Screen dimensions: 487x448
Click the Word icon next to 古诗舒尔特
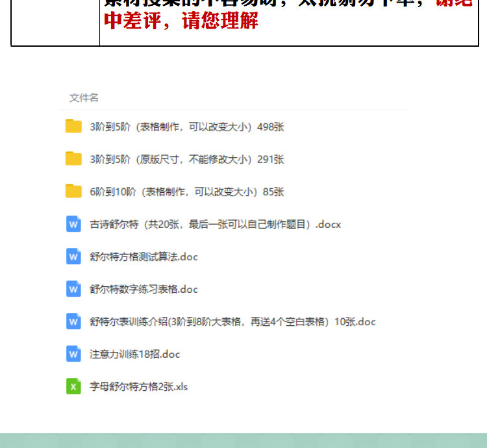(73, 224)
